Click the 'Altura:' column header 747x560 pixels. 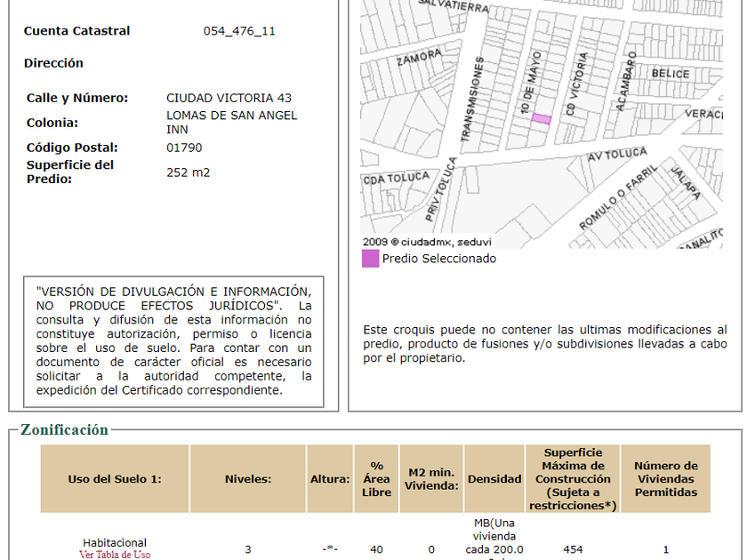[x=330, y=479]
